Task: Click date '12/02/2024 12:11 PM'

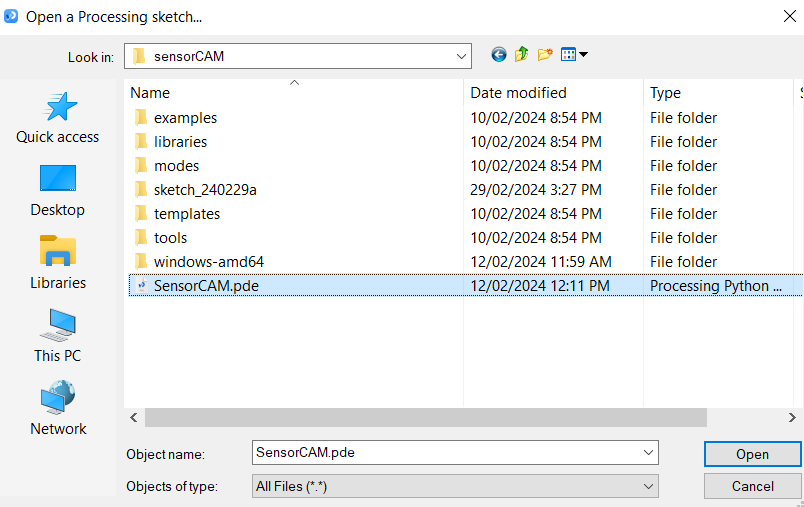Action: pos(540,286)
